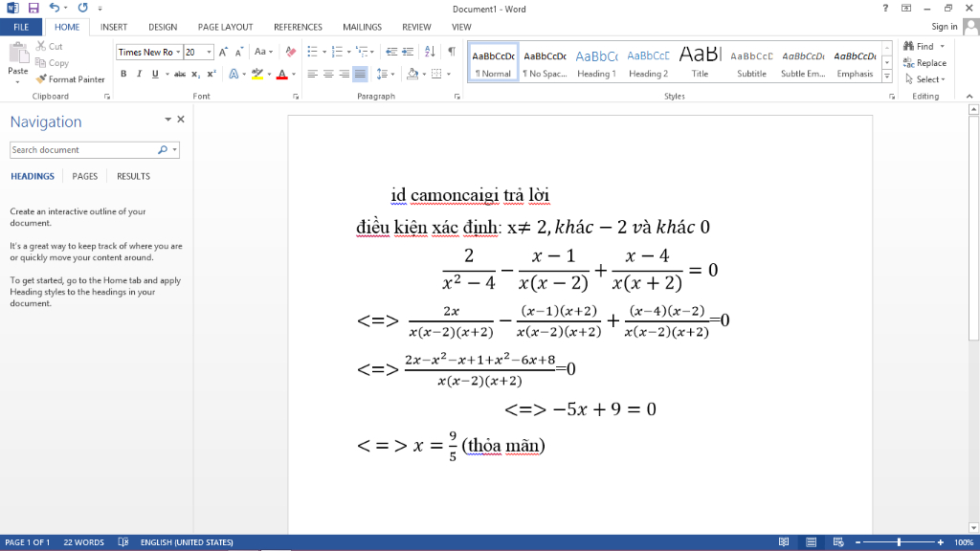Apply the font color swatch
This screenshot has height=551, width=980.
pyautogui.click(x=282, y=74)
